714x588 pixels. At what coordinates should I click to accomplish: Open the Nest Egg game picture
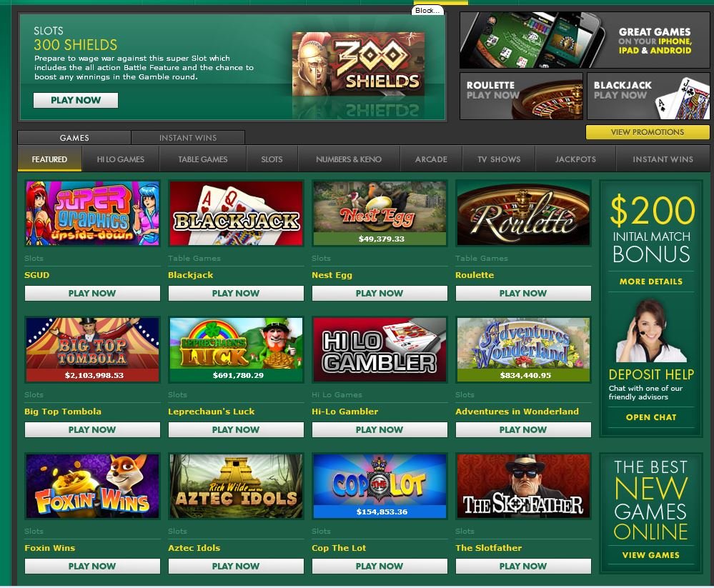pyautogui.click(x=380, y=213)
